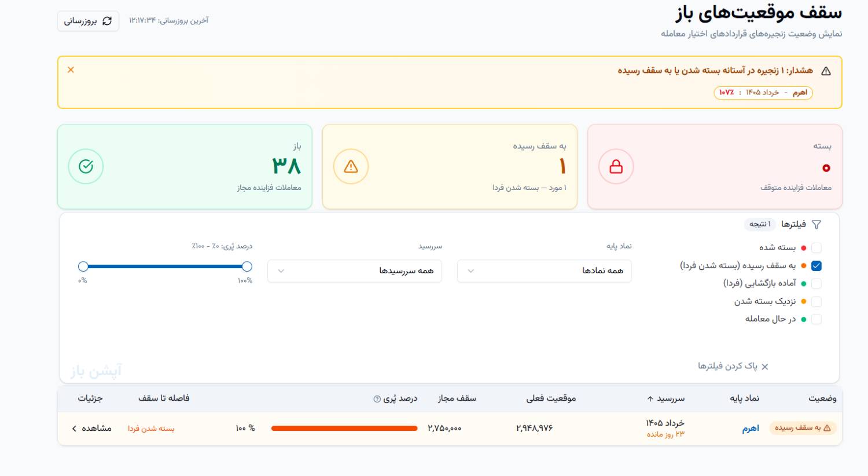This screenshot has width=868, height=476.
Task: Click پاک کردن فیلترها link
Action: [733, 367]
